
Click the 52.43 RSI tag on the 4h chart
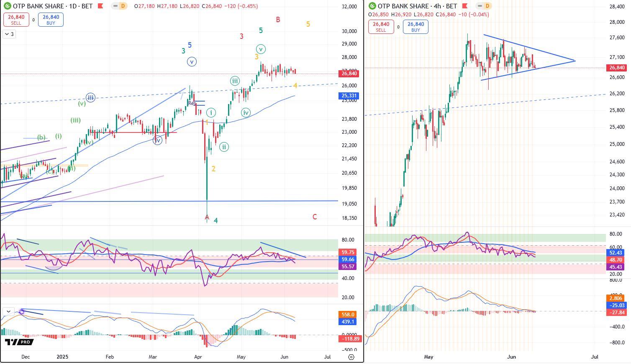[x=616, y=253]
